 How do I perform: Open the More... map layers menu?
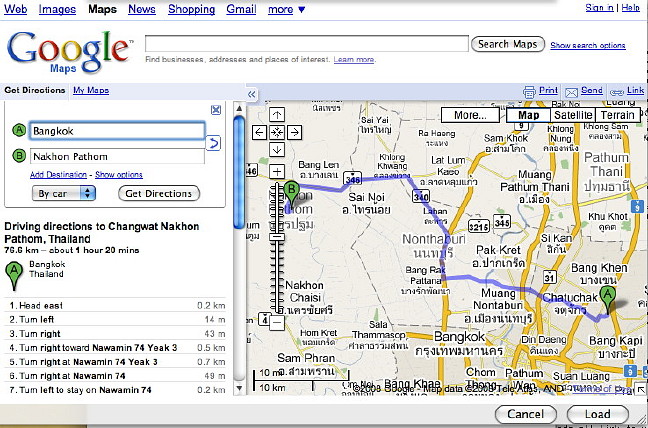(x=470, y=115)
